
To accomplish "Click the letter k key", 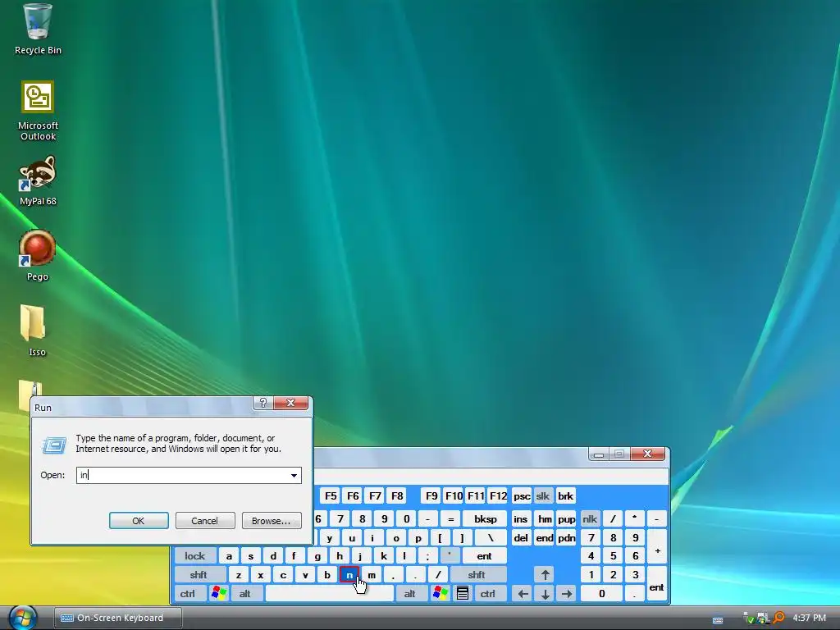I will tap(384, 556).
